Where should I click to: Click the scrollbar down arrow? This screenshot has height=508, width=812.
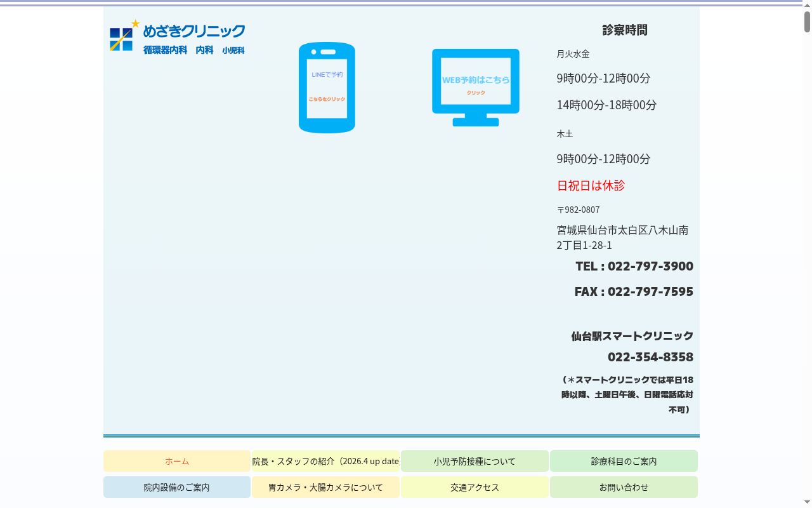808,503
